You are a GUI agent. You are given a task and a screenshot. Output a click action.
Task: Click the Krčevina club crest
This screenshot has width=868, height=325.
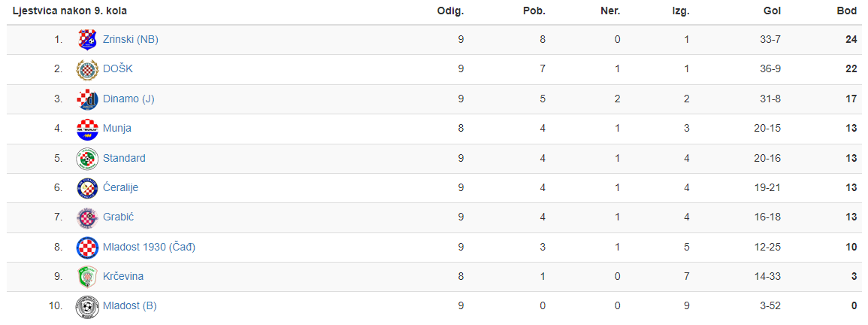point(87,277)
